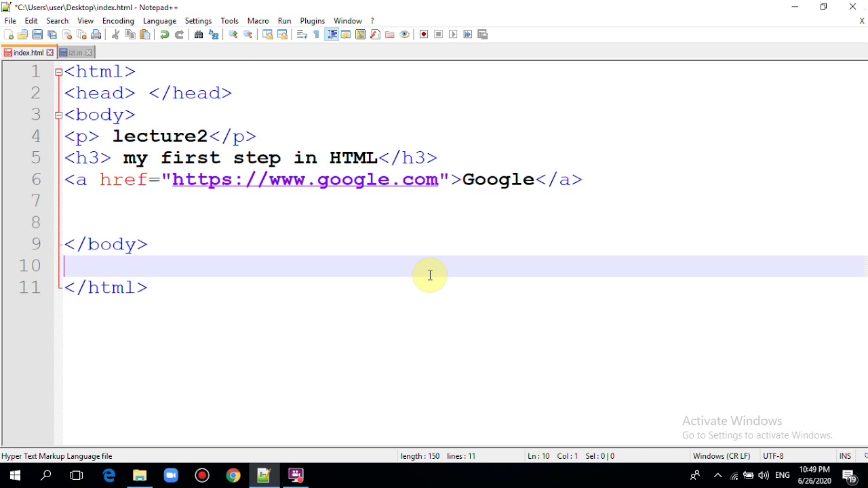Click the Copy toolbar icon
The height and width of the screenshot is (488, 868).
pyautogui.click(x=130, y=35)
